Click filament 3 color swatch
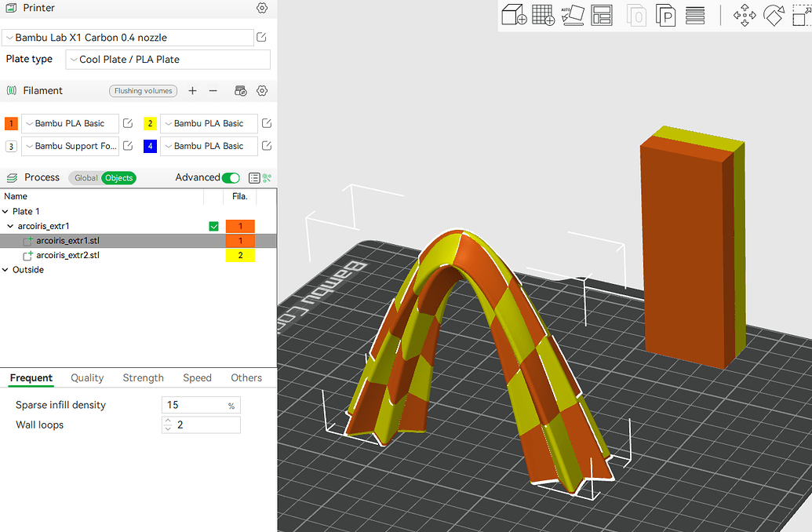 [x=11, y=146]
